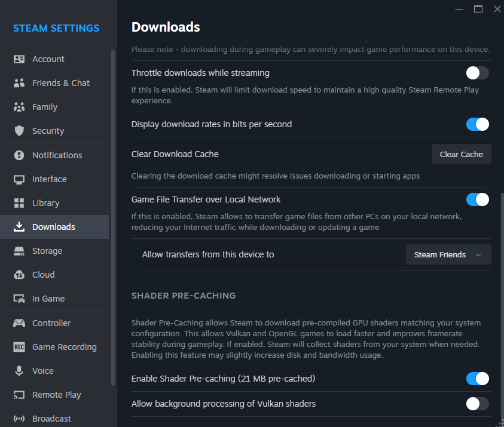Viewport: 504px width, 427px height.
Task: Select Game Recording settings
Action: pos(54,347)
